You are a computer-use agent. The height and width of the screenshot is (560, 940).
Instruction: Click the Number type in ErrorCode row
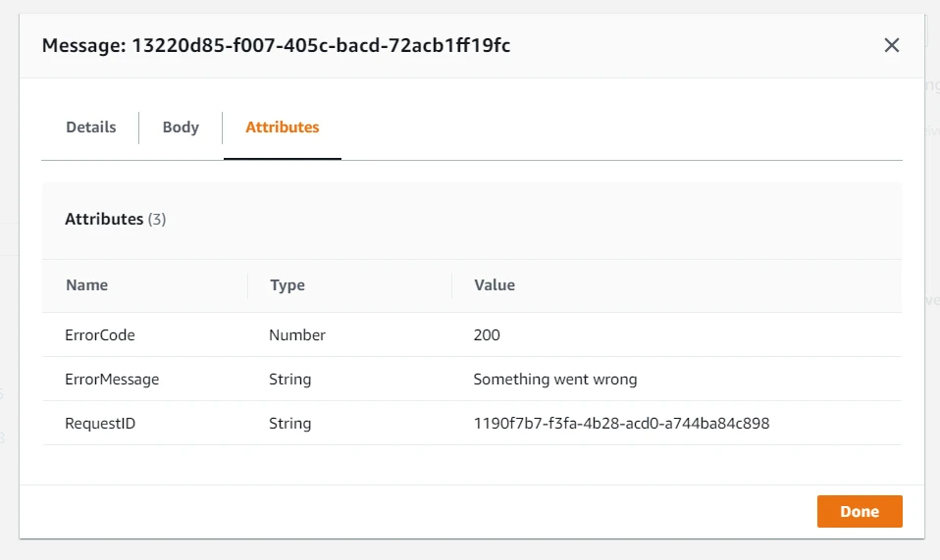[297, 335]
